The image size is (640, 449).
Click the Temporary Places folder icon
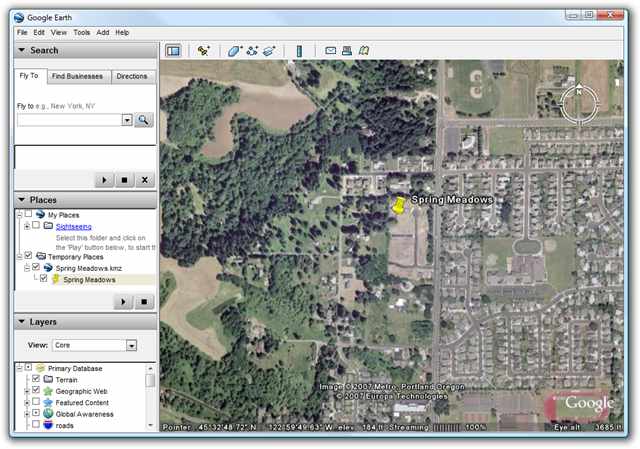pos(40,256)
